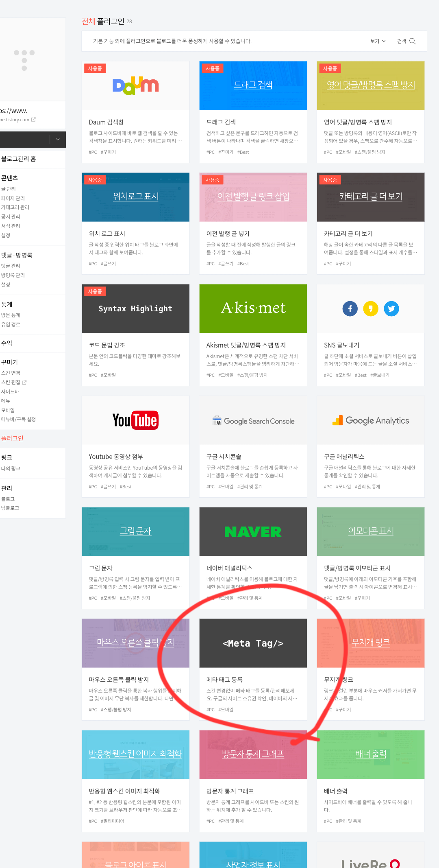Open 유입 경로 sidebar item
Viewport: 439px width, 868px height.
point(11,324)
